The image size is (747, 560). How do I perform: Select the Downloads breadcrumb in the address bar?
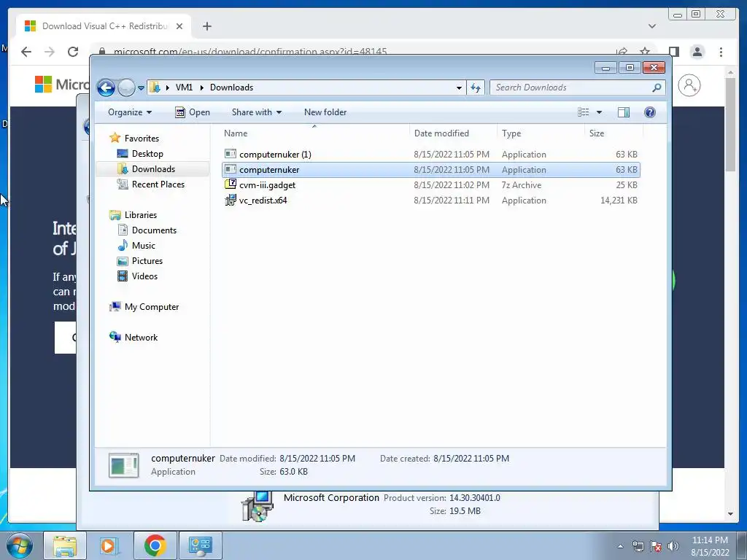coord(231,87)
